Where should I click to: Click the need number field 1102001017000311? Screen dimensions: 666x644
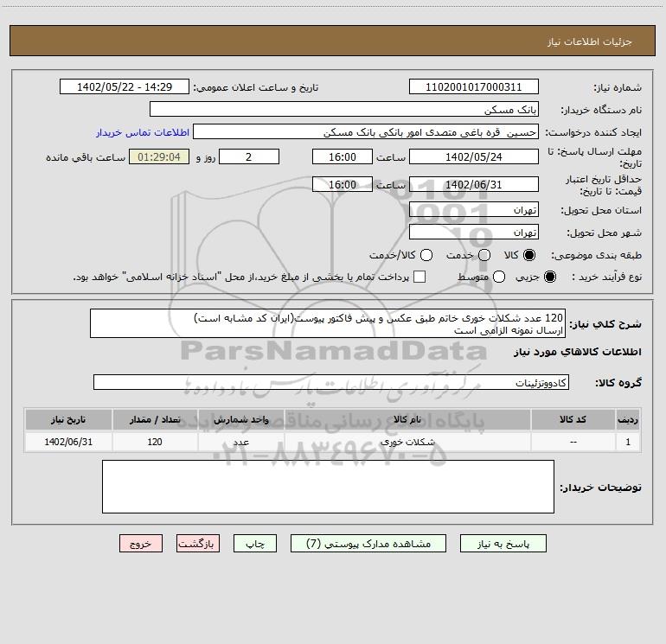click(x=474, y=86)
